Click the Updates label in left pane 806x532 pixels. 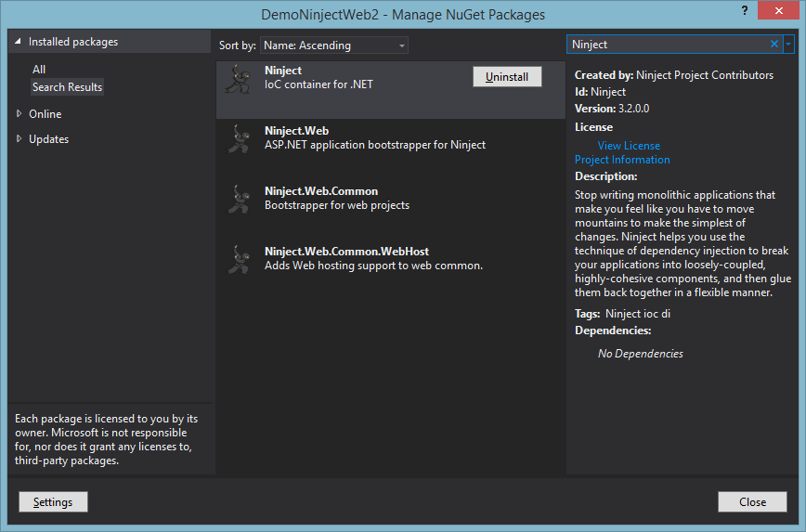(49, 138)
